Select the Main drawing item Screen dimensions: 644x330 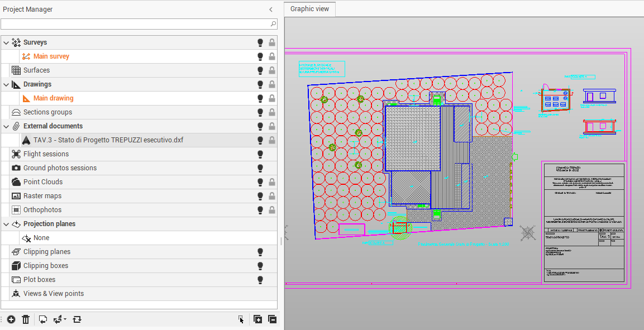(53, 98)
